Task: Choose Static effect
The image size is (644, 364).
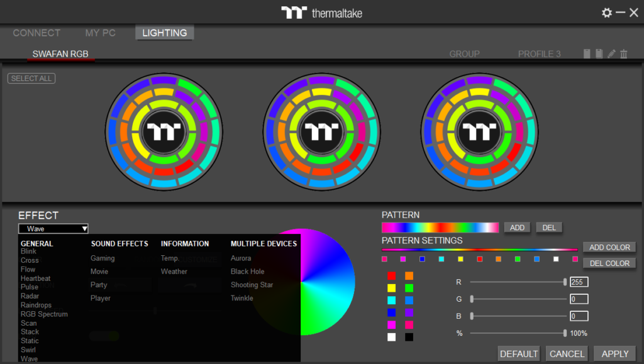Action: click(x=30, y=341)
